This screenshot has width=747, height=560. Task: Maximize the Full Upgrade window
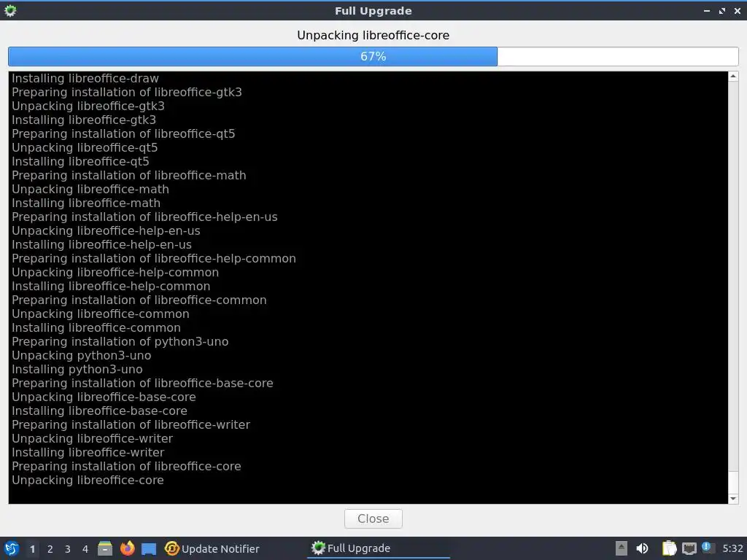[x=722, y=10]
